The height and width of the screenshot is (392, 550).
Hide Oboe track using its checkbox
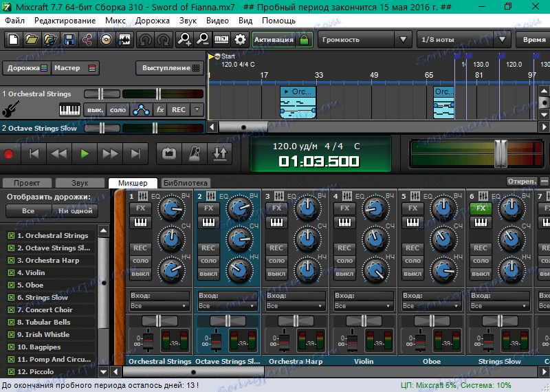point(11,285)
